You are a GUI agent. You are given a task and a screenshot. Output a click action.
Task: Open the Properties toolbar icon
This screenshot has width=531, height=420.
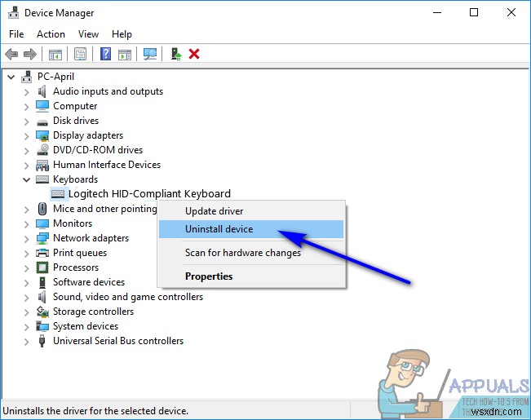[80, 54]
